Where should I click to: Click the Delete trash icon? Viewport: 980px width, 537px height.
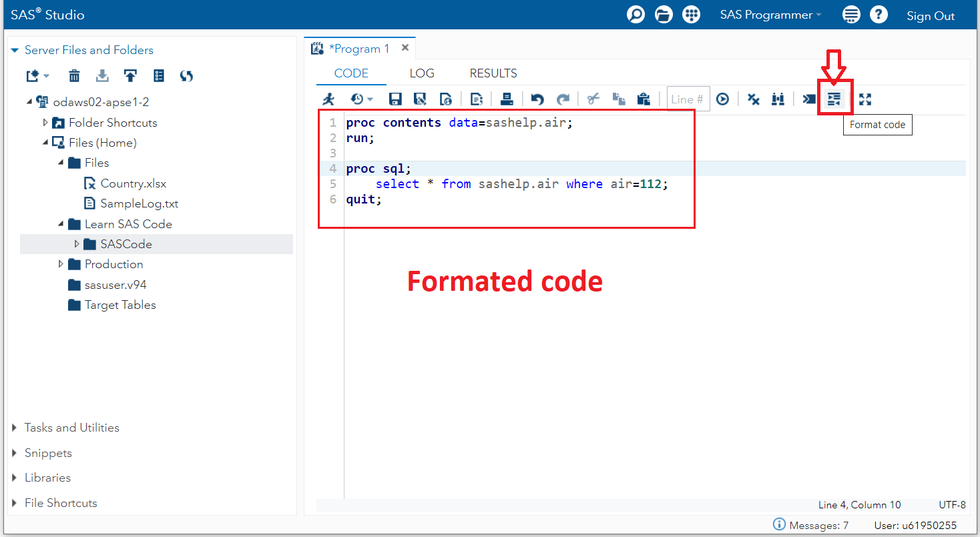pyautogui.click(x=75, y=76)
